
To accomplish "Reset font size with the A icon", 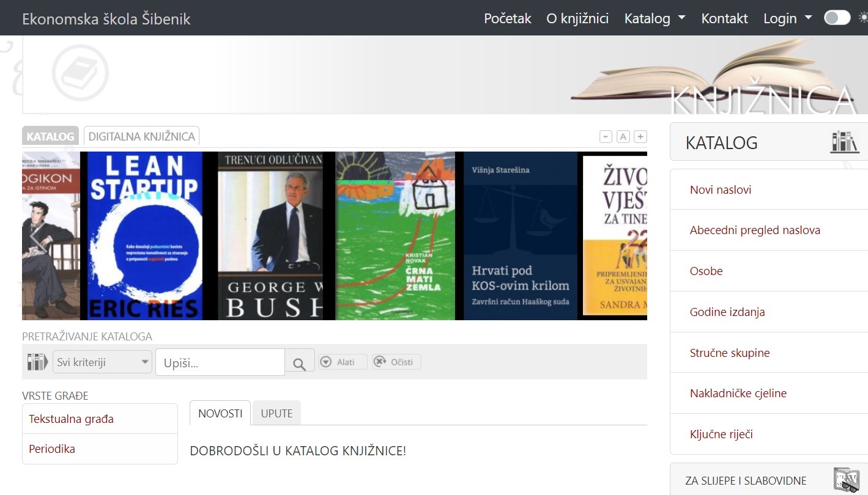I will click(x=623, y=136).
